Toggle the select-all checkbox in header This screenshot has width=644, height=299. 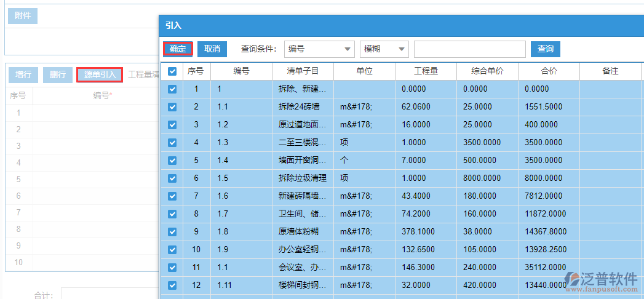click(x=172, y=71)
